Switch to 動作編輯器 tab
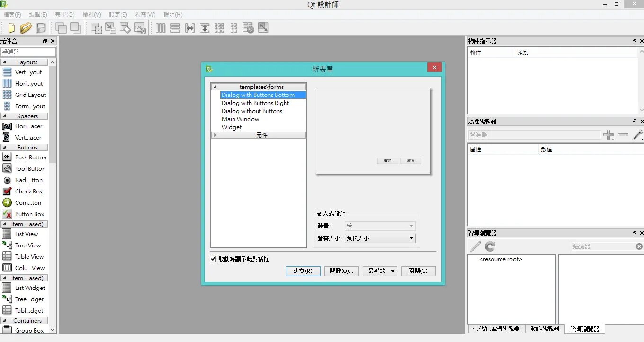Image resolution: width=644 pixels, height=342 pixels. [545, 329]
